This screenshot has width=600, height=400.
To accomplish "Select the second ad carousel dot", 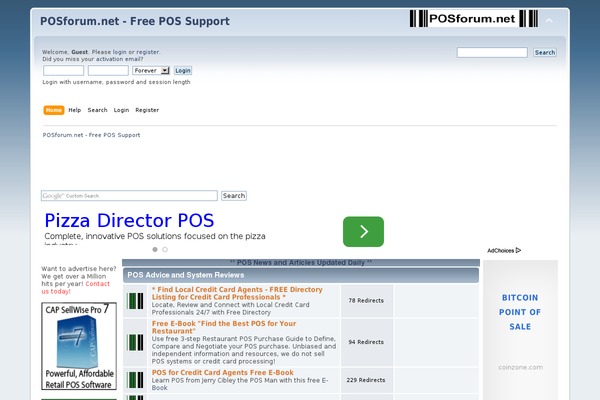I will tap(165, 250).
